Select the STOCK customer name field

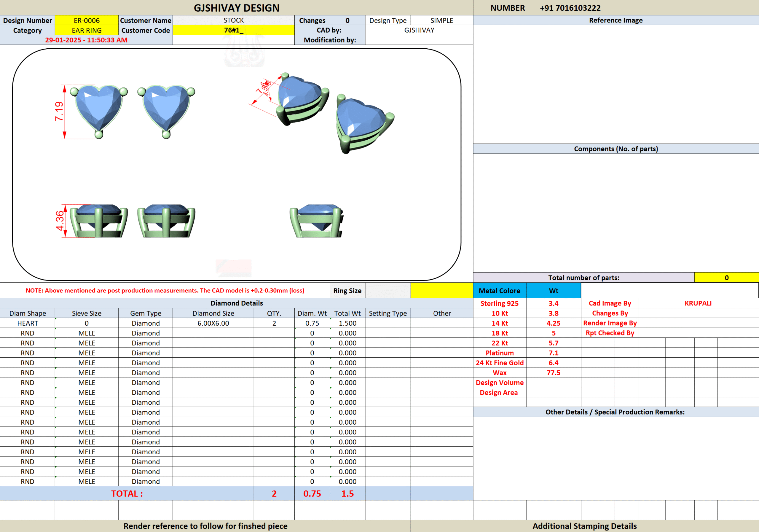[233, 20]
